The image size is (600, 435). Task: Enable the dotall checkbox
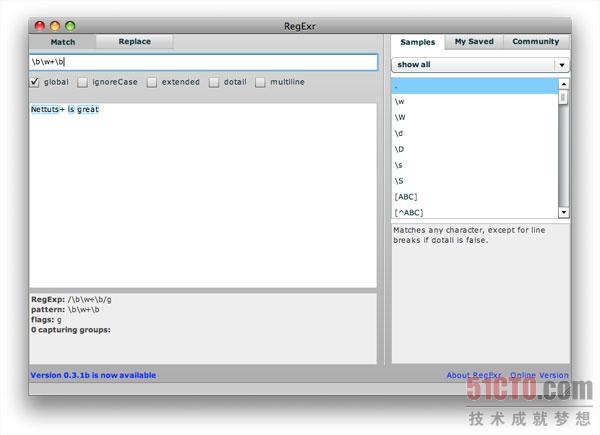click(x=214, y=82)
